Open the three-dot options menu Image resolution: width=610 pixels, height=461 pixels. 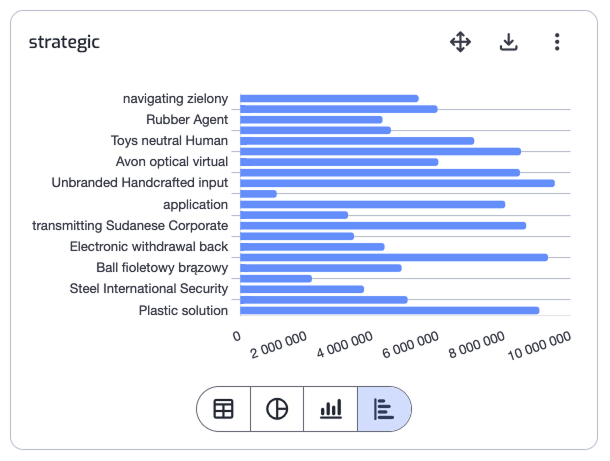pos(557,42)
